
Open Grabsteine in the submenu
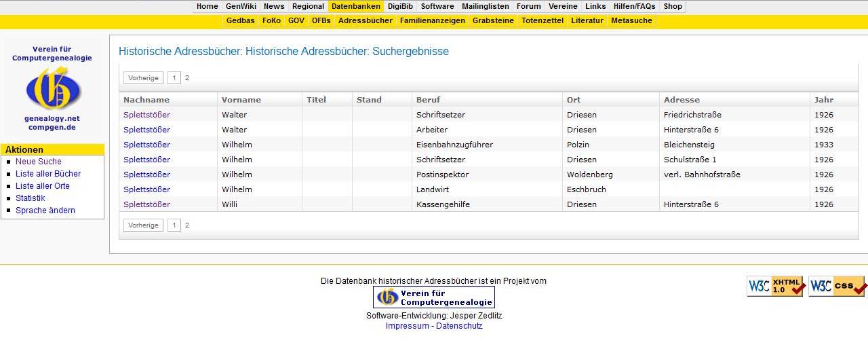click(x=494, y=20)
